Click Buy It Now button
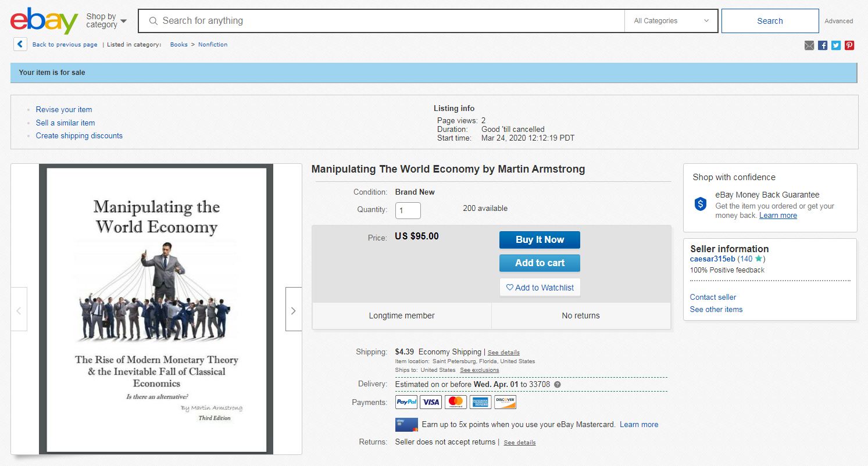The height and width of the screenshot is (466, 868). pos(540,239)
